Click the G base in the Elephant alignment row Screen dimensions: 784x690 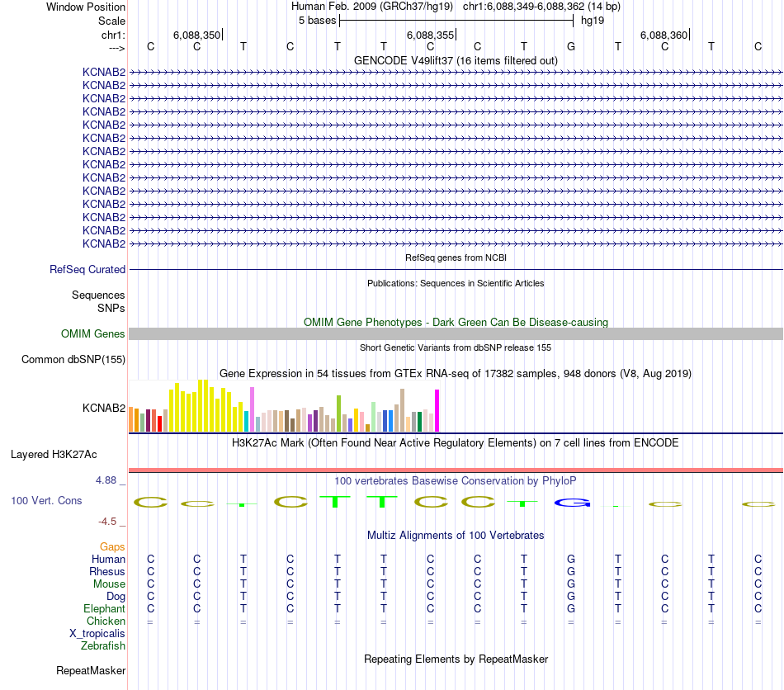tap(571, 608)
